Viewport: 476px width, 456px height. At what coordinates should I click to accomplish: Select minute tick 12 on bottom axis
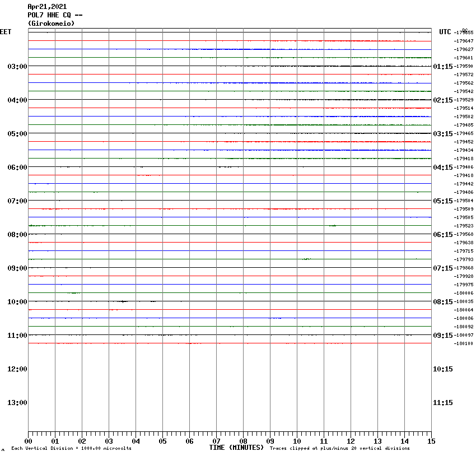point(351,441)
